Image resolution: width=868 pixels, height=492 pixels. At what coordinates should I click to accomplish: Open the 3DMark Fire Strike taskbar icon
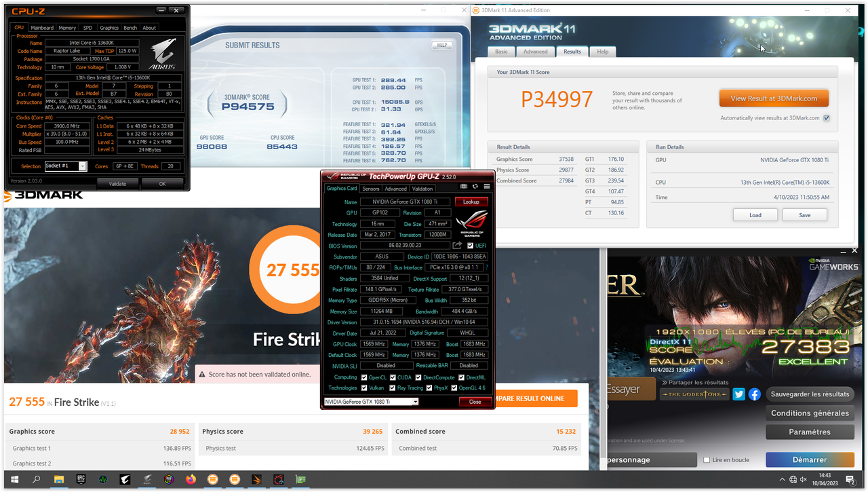tap(256, 480)
